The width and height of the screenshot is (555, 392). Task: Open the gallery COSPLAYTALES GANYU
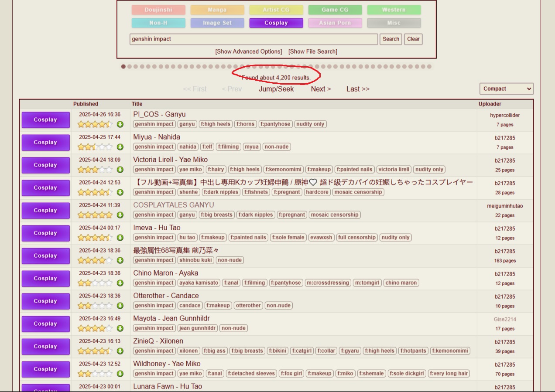coord(174,205)
